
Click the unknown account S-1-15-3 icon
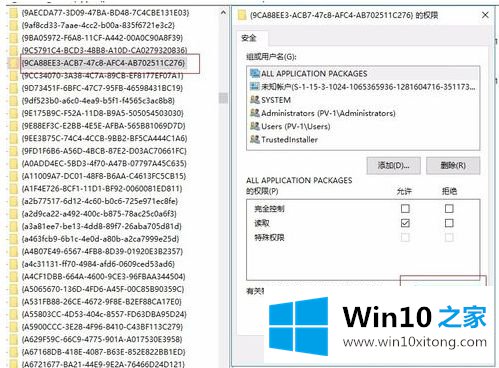click(x=255, y=87)
